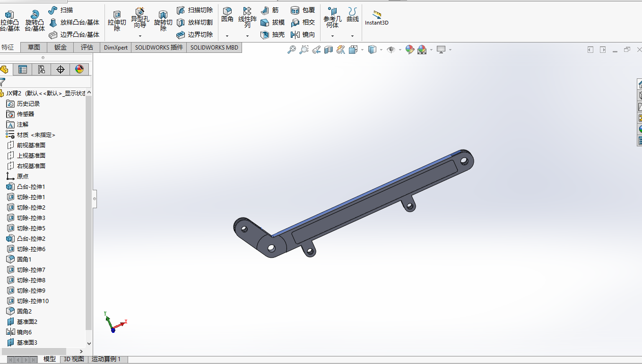Screen dimensions: 642x364
Task: Select the 拉伸凸台/基体 (Extruded Boss) tool
Action: point(10,19)
